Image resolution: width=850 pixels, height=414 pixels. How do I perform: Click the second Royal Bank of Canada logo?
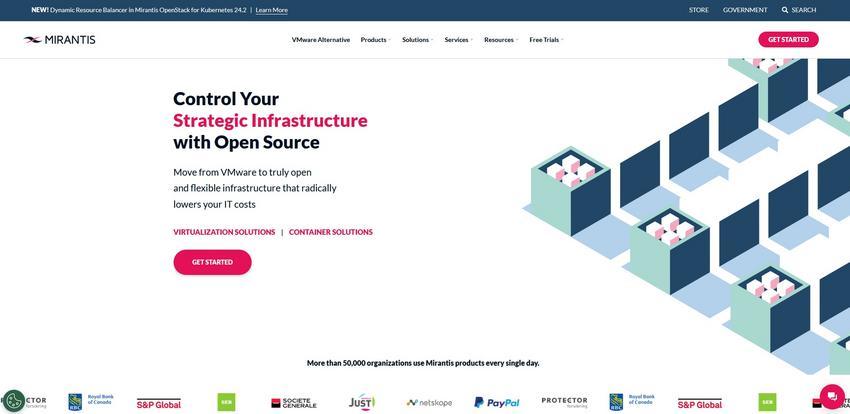coord(632,402)
